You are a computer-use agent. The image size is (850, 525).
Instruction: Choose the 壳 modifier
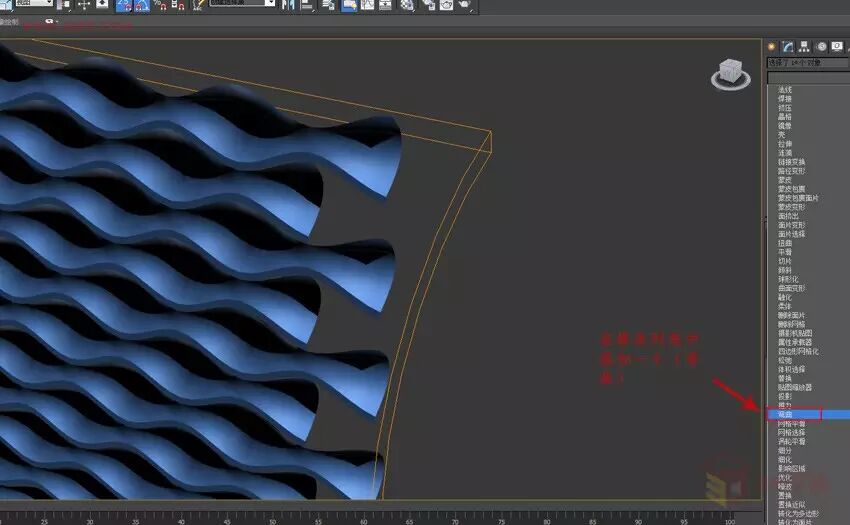point(782,135)
